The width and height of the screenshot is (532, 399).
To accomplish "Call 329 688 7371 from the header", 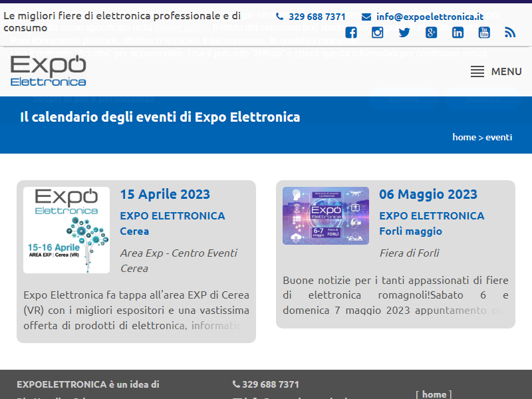I will click(x=317, y=17).
